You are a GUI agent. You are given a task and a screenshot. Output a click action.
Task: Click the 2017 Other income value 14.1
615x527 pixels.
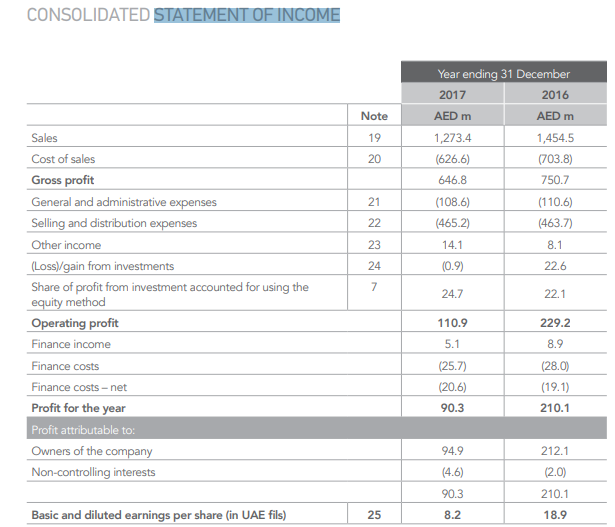(452, 244)
